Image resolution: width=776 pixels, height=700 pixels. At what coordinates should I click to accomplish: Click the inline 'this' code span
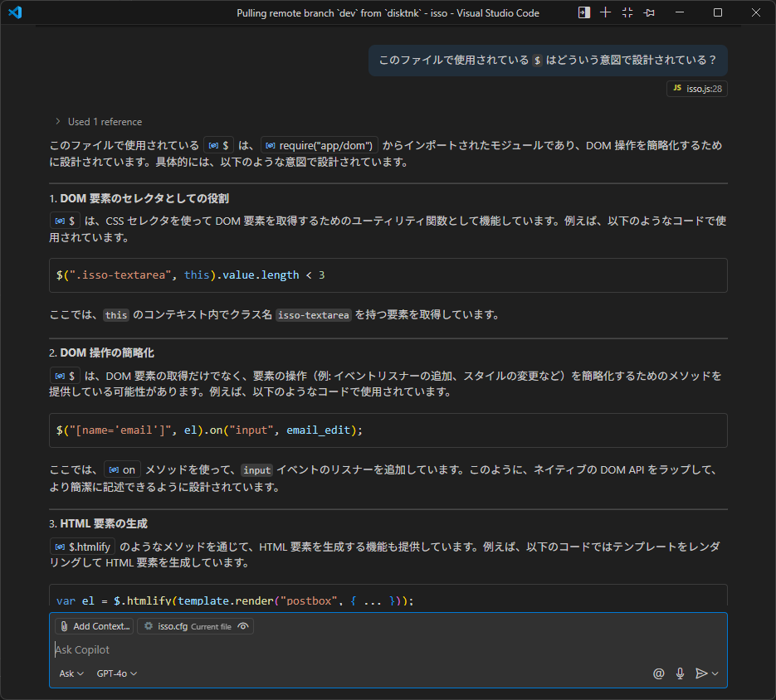point(116,315)
